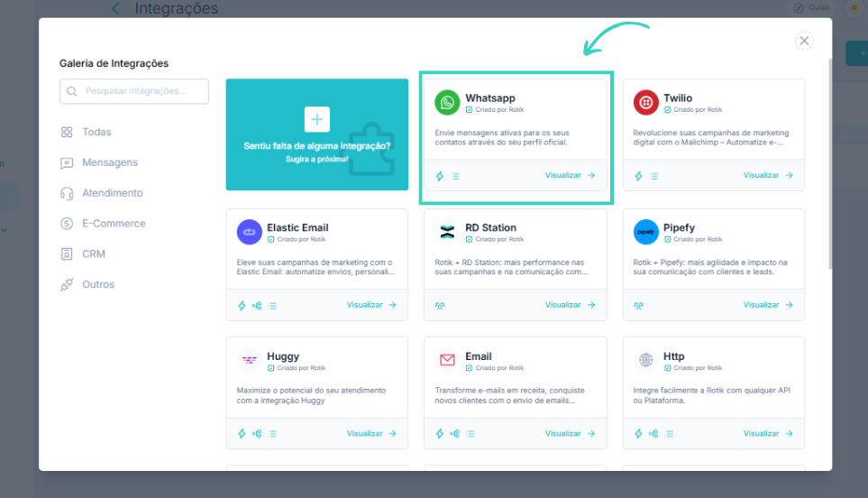
Task: Show Outros integrations category
Action: pos(87,284)
